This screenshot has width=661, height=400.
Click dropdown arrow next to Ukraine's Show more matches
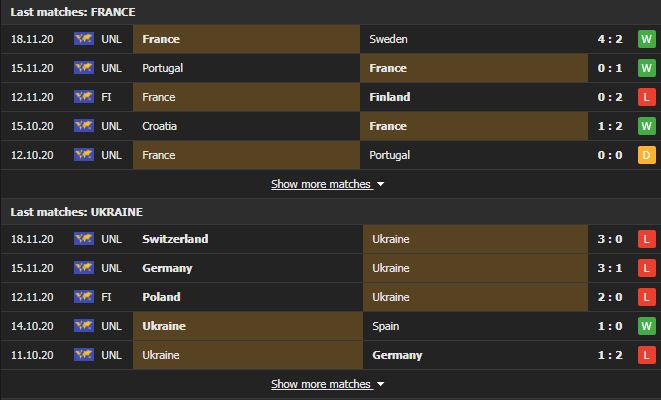coord(380,384)
